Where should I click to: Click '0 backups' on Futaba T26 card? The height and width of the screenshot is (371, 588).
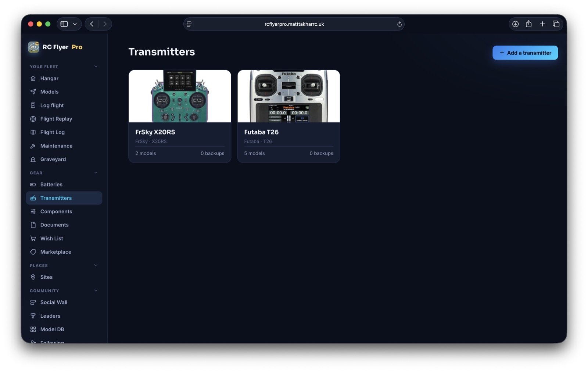(x=321, y=153)
